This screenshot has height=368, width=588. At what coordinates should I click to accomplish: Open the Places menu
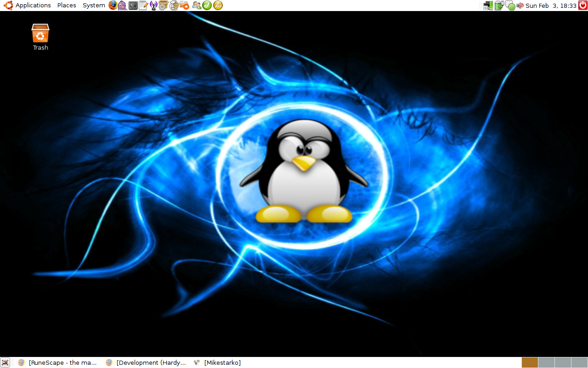(67, 6)
